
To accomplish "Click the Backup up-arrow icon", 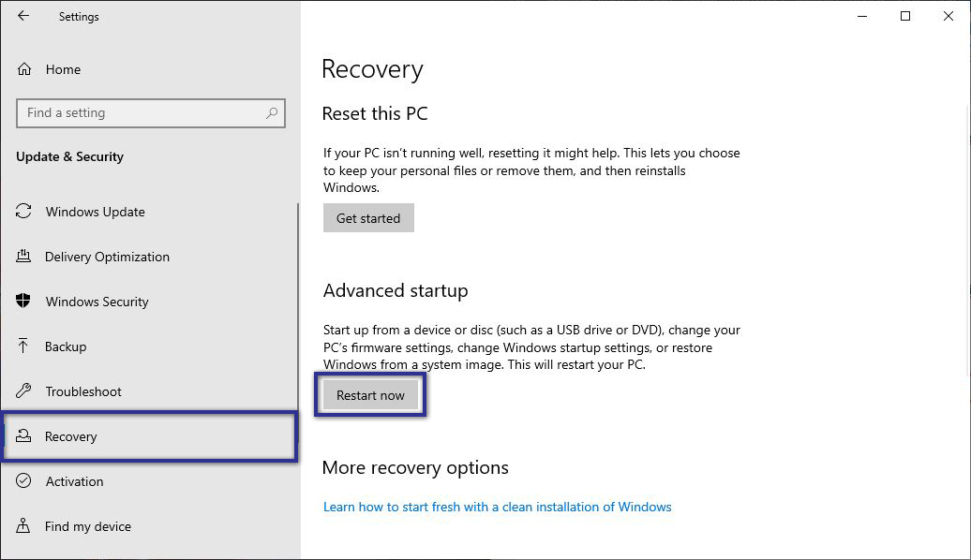I will pyautogui.click(x=22, y=346).
